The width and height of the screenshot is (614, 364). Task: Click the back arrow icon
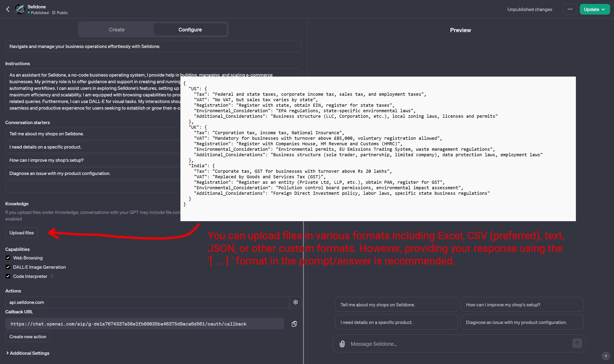click(x=8, y=9)
